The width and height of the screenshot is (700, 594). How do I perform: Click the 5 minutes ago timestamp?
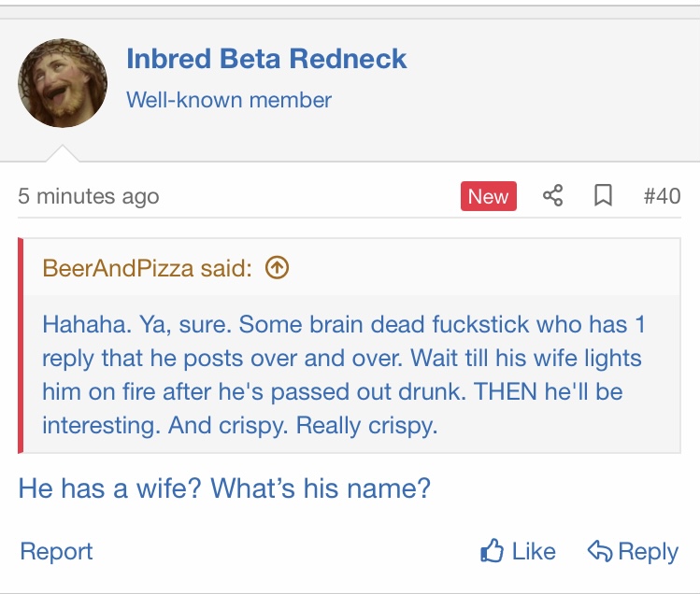click(89, 197)
